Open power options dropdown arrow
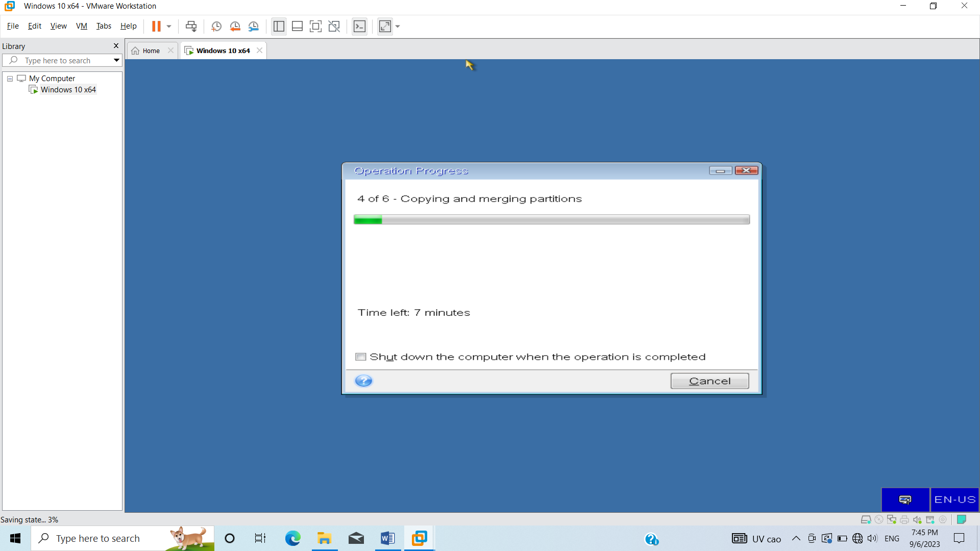Screen dimensions: 980x551 click(x=169, y=26)
